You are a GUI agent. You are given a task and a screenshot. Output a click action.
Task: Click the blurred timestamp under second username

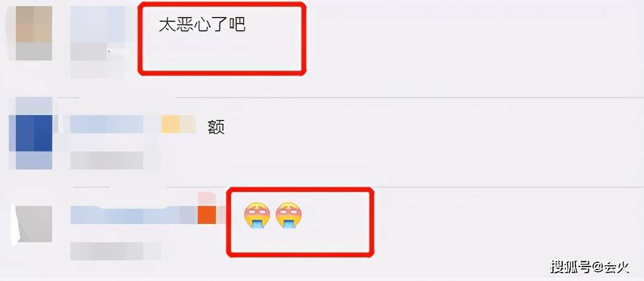pos(107,160)
